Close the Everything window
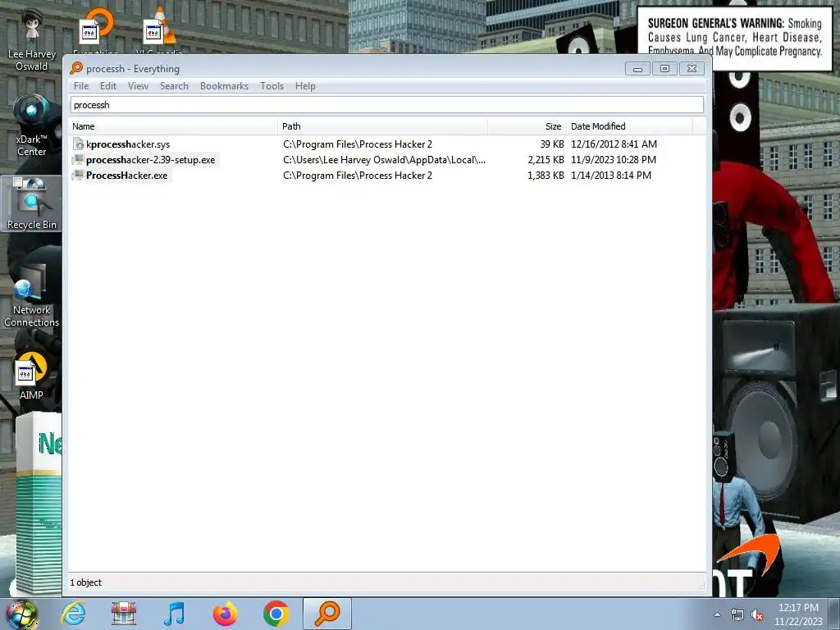Image resolution: width=840 pixels, height=630 pixels. click(x=692, y=69)
